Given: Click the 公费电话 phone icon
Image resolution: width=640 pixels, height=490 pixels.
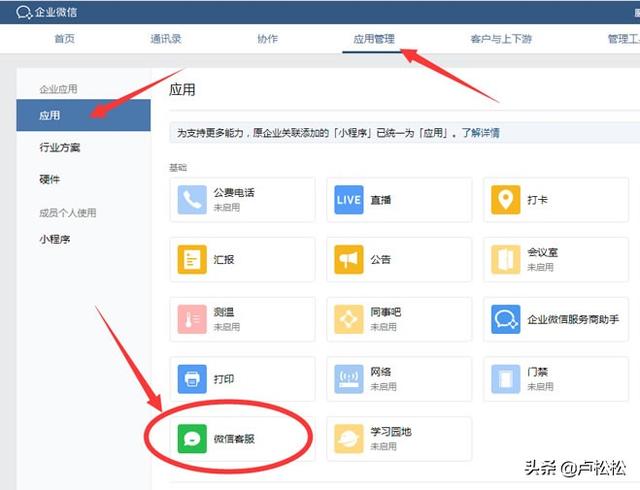Looking at the screenshot, I should [192, 200].
